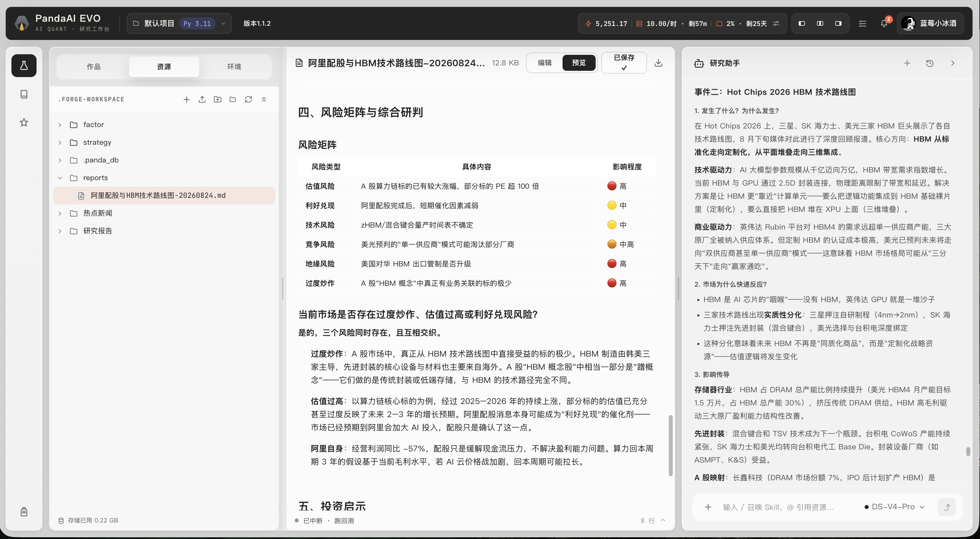Send message arrow button in chat
Viewport: 980px width, 539px height.
[x=947, y=507]
